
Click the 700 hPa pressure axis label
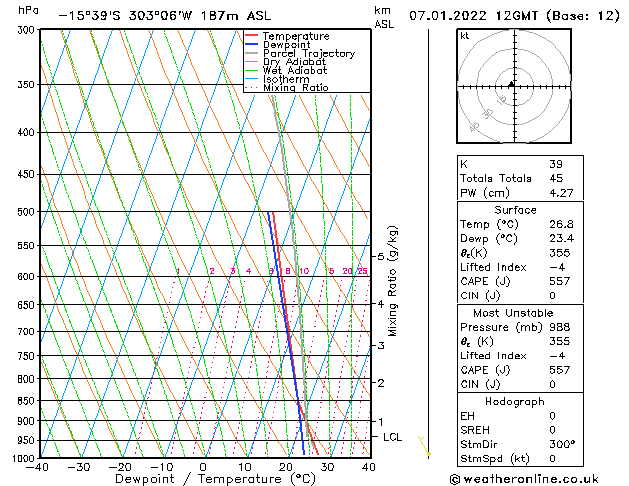coord(26,332)
